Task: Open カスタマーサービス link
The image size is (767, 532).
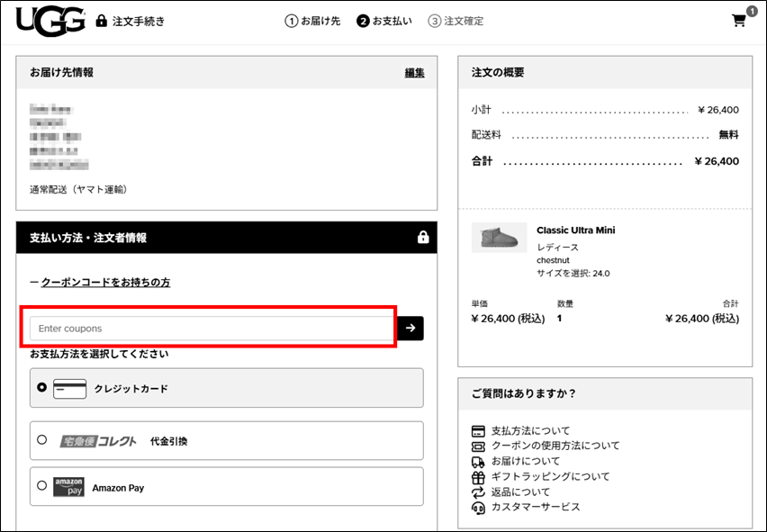Action: point(536,507)
